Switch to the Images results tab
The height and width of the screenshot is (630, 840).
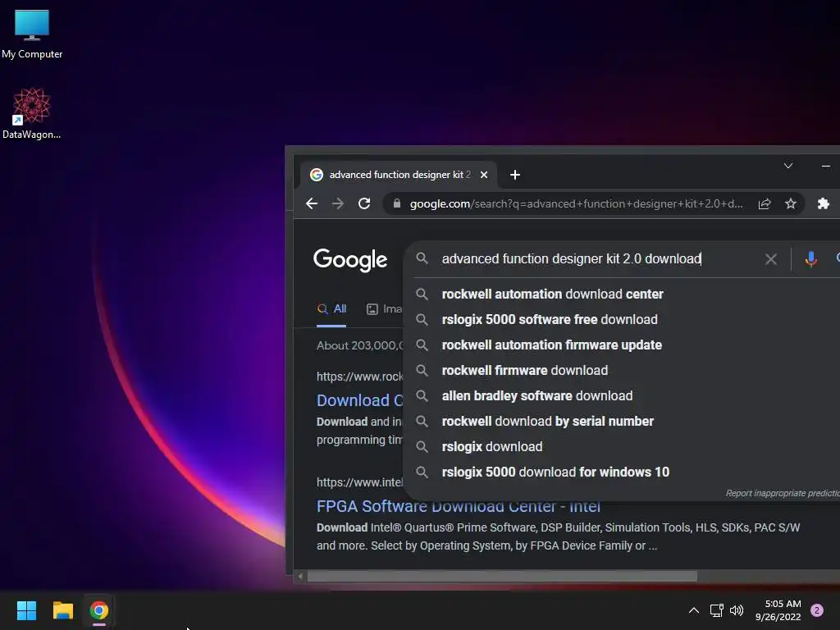coord(384,309)
